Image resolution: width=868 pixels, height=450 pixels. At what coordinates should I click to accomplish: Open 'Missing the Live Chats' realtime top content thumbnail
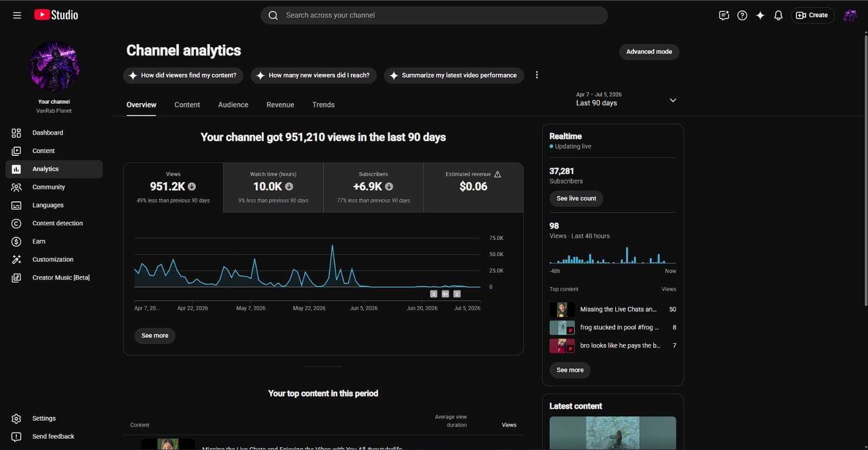coord(562,309)
